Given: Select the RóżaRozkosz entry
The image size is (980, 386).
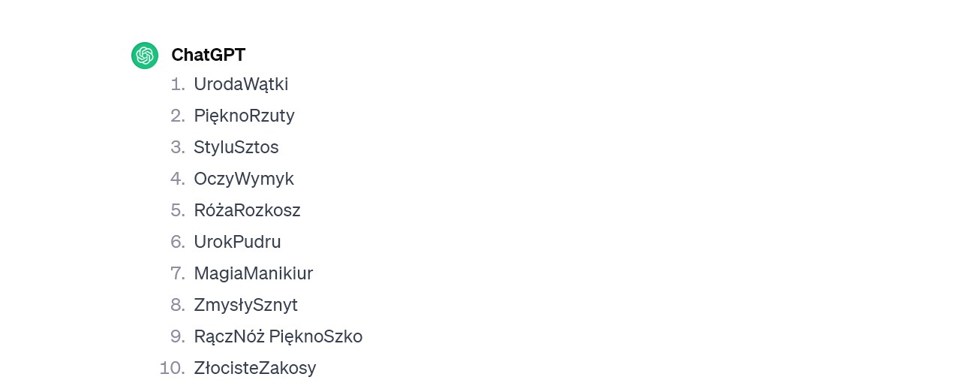Looking at the screenshot, I should (x=247, y=210).
